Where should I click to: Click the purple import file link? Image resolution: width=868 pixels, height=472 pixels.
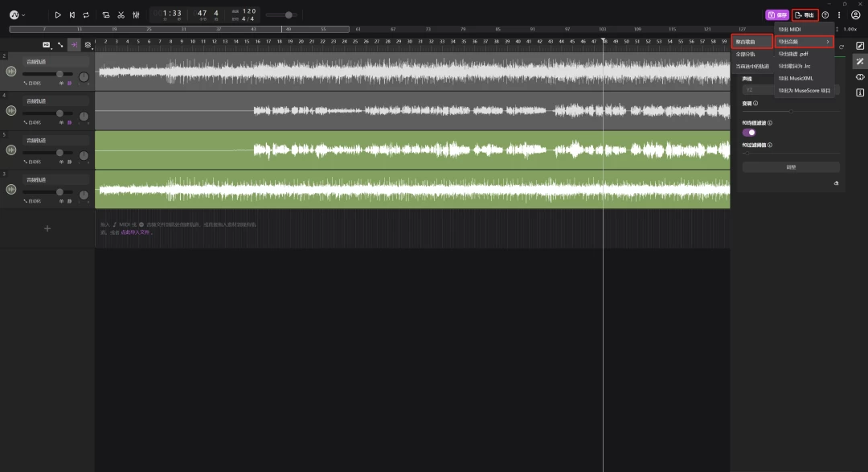(x=135, y=232)
